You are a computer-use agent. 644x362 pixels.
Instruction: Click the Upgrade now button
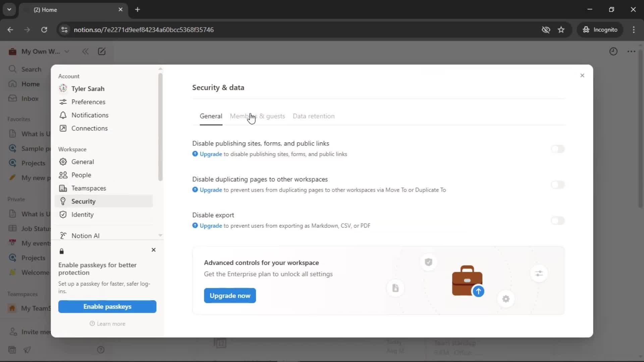tap(230, 296)
